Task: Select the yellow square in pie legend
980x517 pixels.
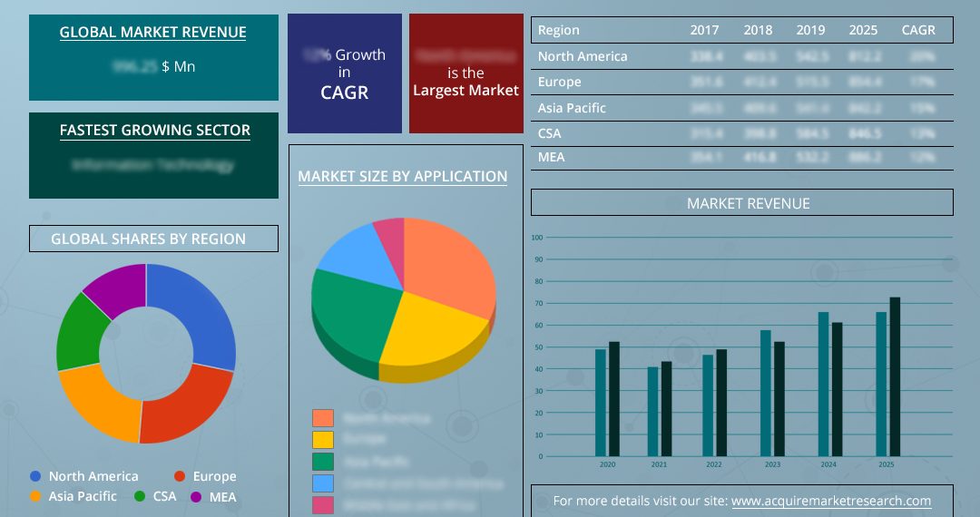Action: 323,440
